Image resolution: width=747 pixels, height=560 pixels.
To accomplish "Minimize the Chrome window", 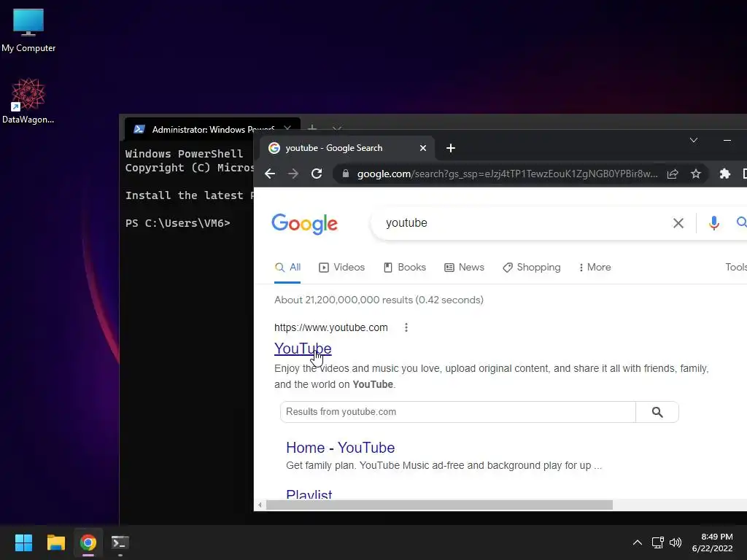I will pos(727,140).
